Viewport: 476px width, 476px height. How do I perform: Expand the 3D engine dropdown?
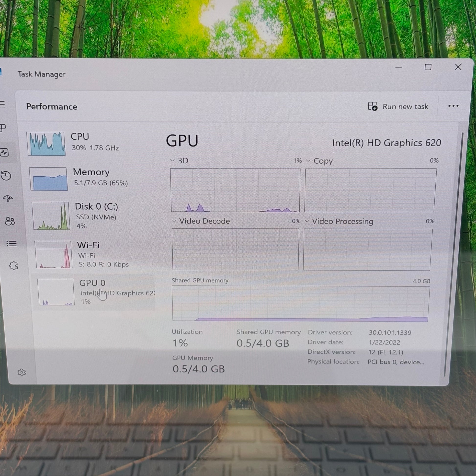172,160
